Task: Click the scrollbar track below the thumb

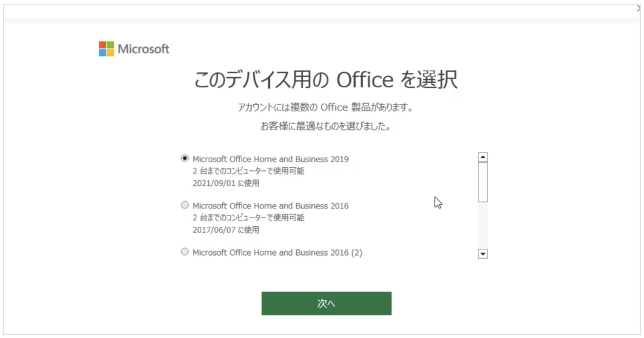Action: point(482,226)
